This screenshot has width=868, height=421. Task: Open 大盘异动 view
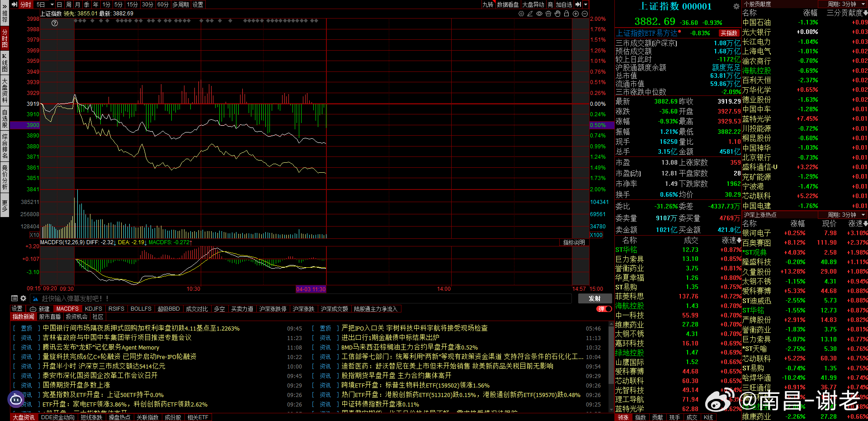tap(533, 5)
